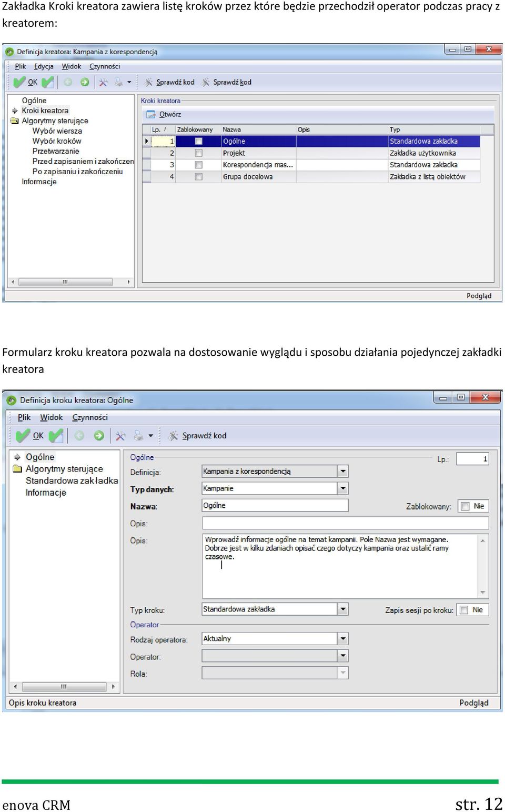This screenshot has width=505, height=812.
Task: Toggle the Zablokowany Nie checkbox in the step form
Action: [x=465, y=506]
